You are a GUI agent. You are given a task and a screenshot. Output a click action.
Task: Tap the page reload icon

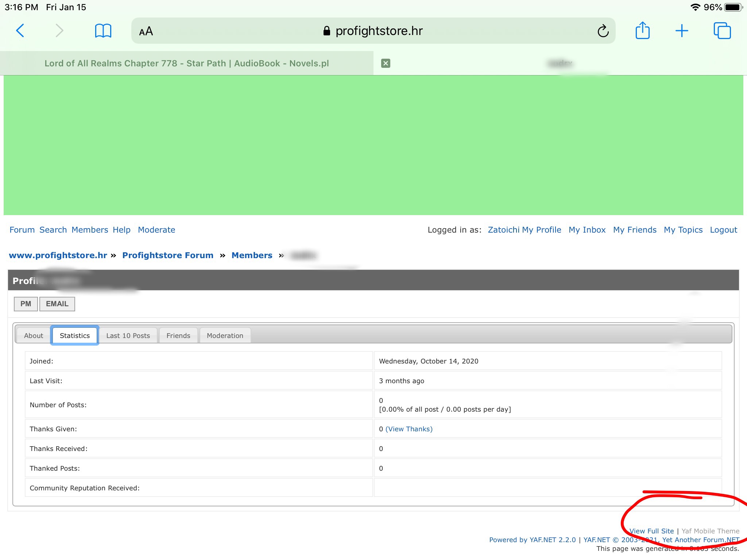tap(603, 31)
